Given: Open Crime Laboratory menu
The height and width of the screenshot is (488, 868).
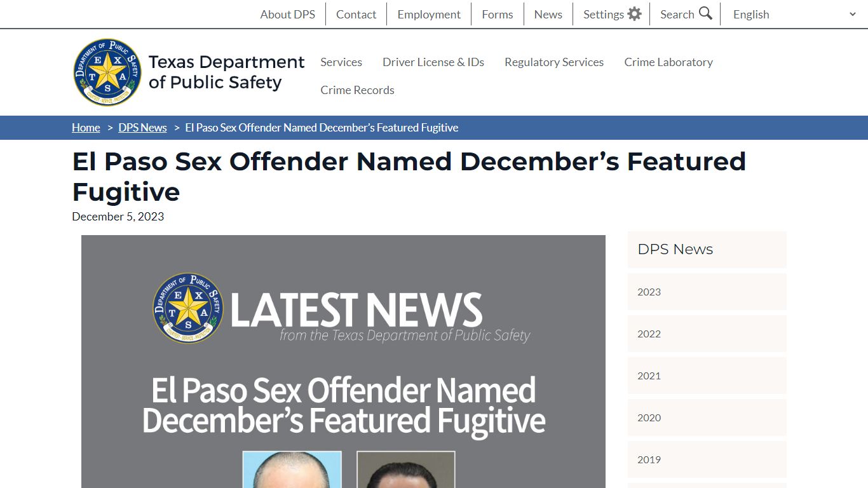Looking at the screenshot, I should pyautogui.click(x=668, y=62).
